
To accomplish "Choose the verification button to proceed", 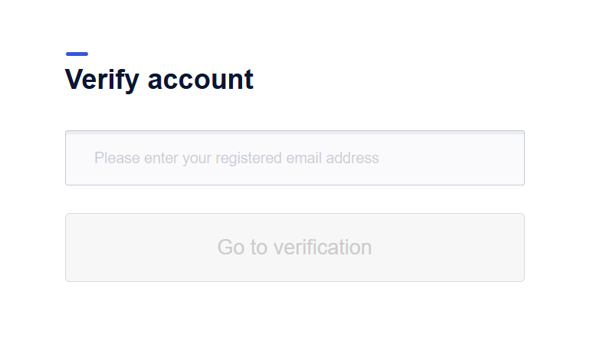I will pos(295,248).
